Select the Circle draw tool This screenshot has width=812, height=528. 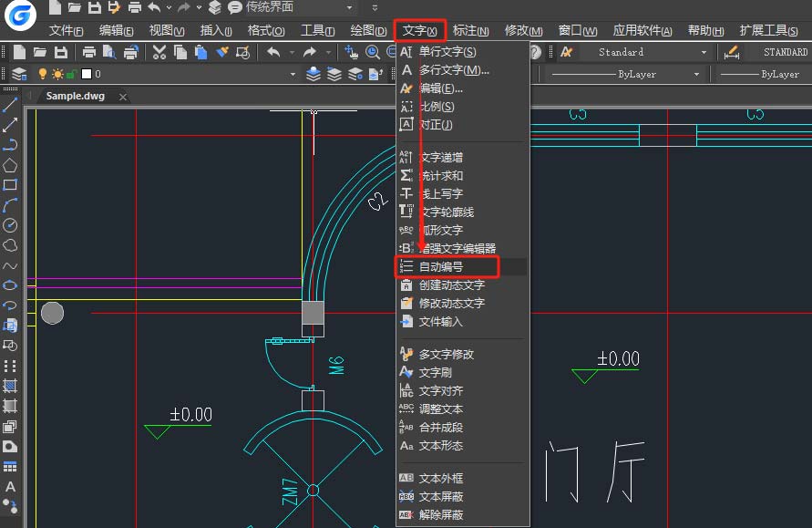click(x=10, y=225)
